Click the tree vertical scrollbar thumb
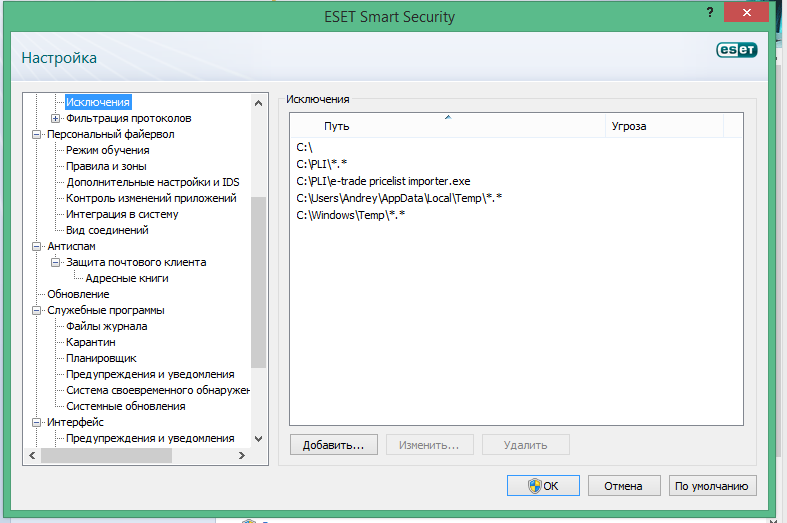The height and width of the screenshot is (523, 787). coord(258,282)
